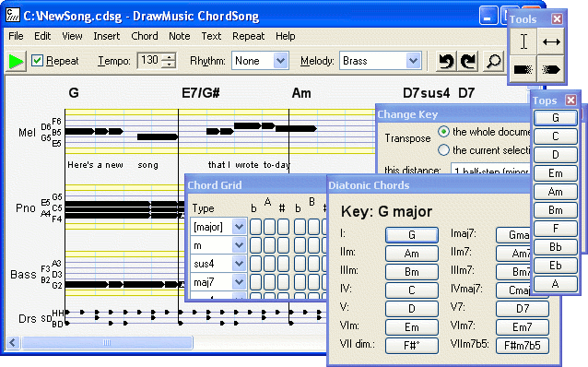The width and height of the screenshot is (588, 367).
Task: Click the Bm button in Tops palette
Action: click(x=556, y=209)
